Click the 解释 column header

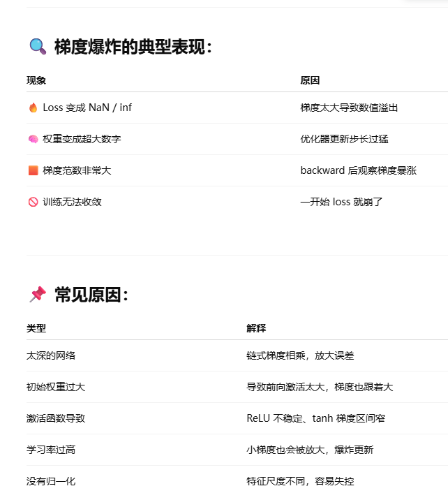[256, 328]
